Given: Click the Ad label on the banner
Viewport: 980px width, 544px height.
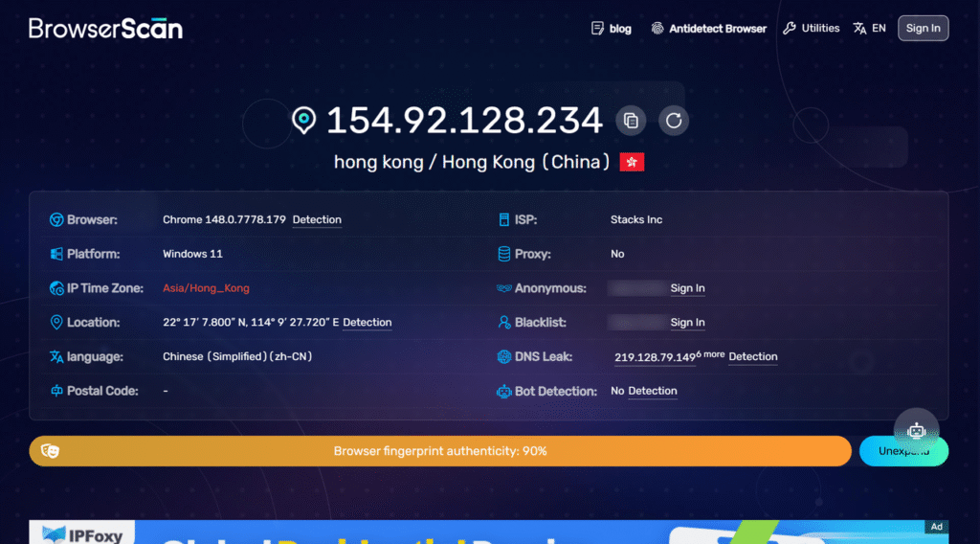Looking at the screenshot, I should click(x=936, y=527).
